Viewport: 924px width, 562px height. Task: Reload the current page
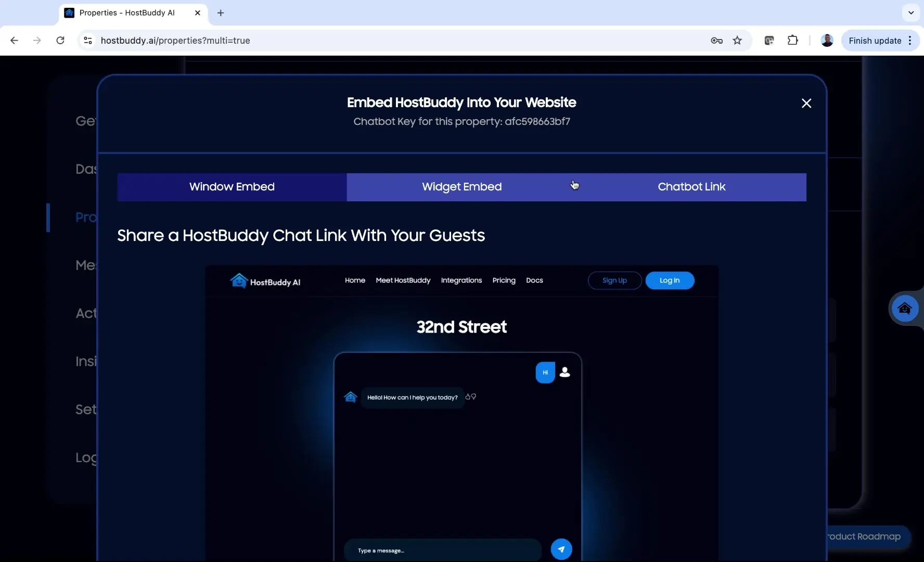coord(60,41)
